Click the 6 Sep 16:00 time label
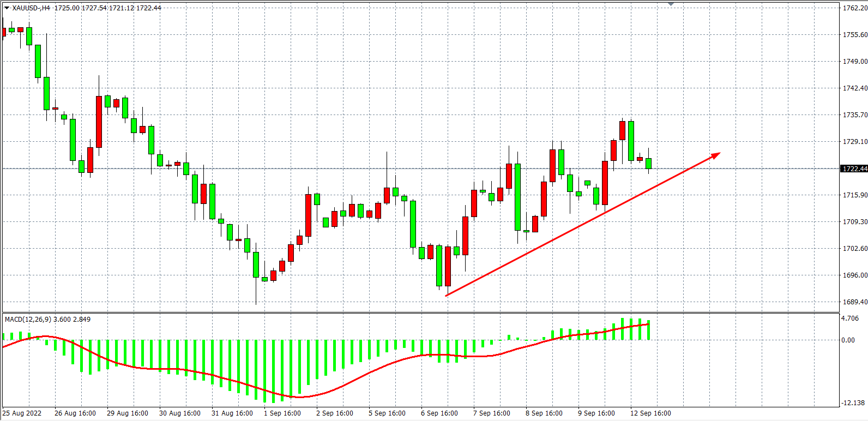This screenshot has height=421, width=868. 439,413
